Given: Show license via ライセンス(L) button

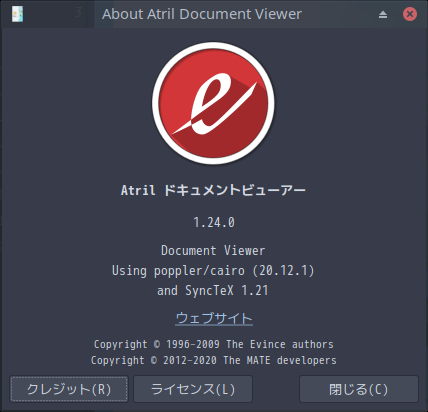Looking at the screenshot, I should pos(193,389).
